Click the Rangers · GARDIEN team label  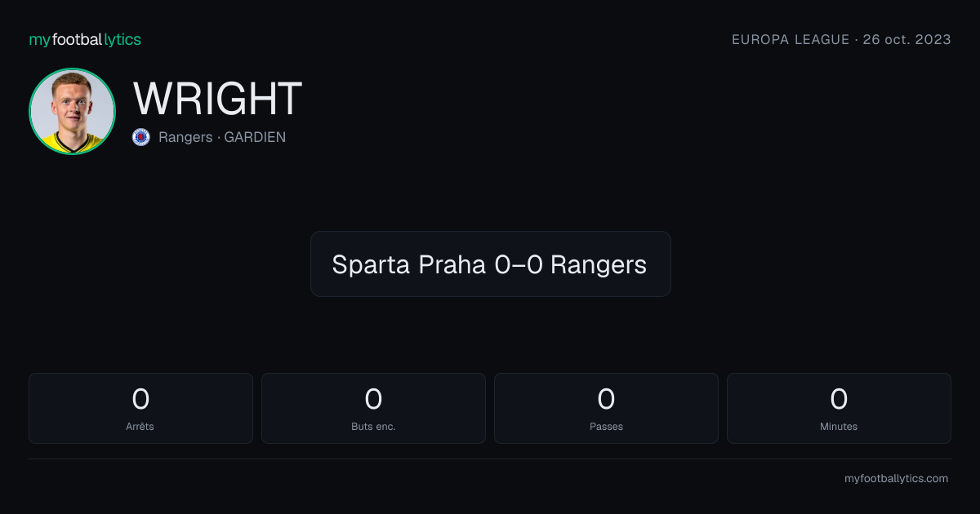(x=222, y=137)
